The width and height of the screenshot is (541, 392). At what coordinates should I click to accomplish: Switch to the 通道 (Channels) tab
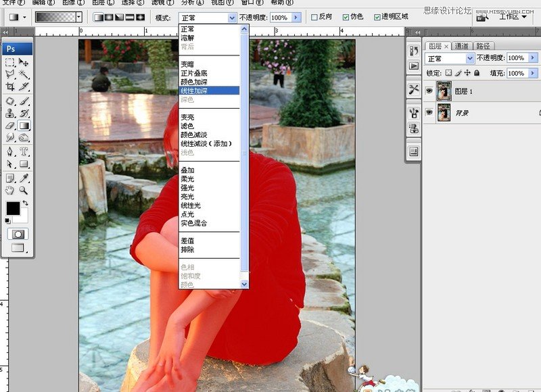pos(462,46)
